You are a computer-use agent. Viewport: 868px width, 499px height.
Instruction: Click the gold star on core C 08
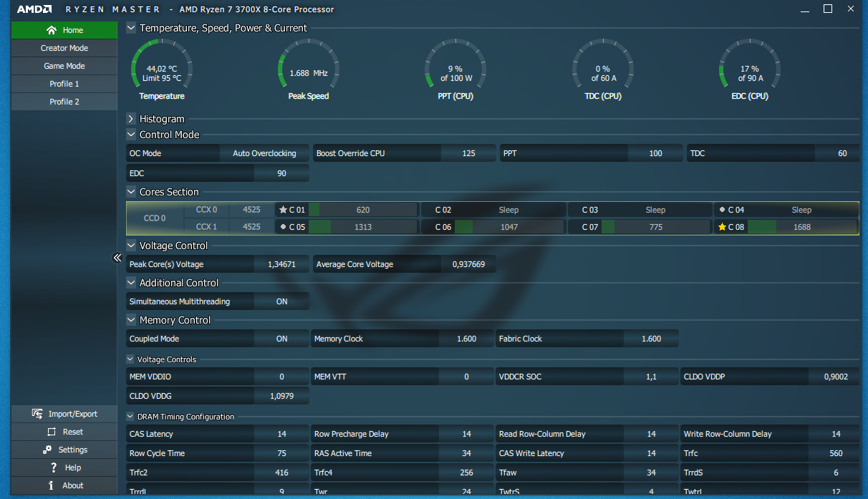click(722, 227)
